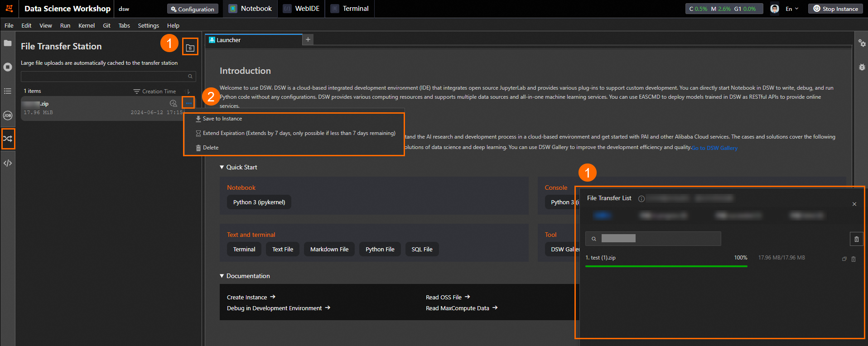Click the test (1).zip upload progress bar

(x=666, y=266)
